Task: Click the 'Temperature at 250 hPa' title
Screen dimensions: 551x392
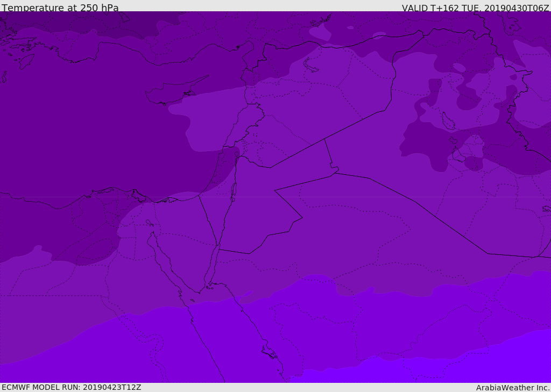Action: tap(60, 8)
